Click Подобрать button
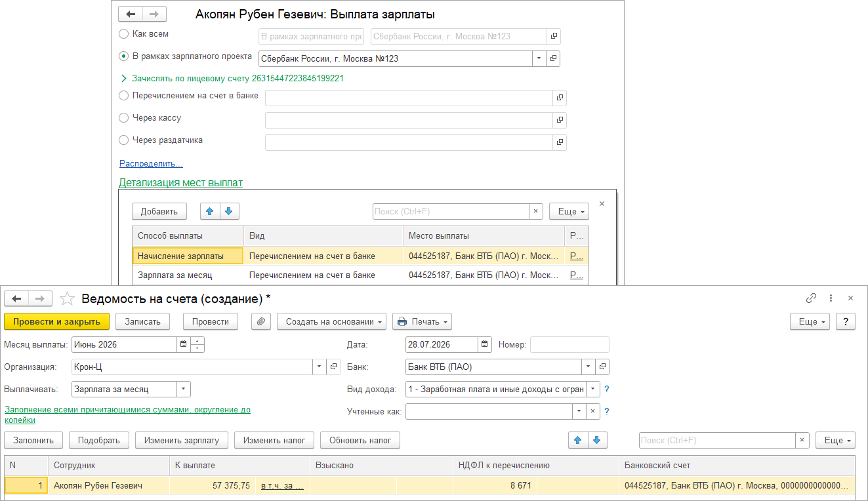The image size is (868, 501). coord(99,440)
